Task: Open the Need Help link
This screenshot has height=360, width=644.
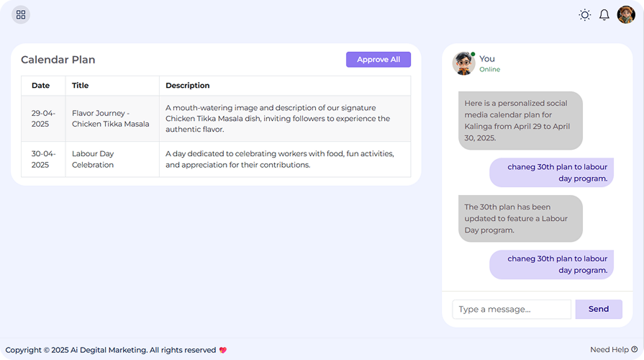Action: click(x=609, y=349)
